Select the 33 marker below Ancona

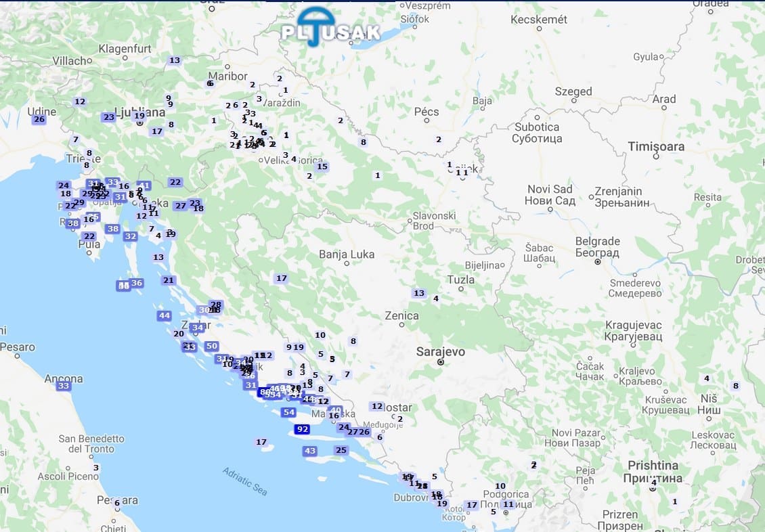tap(64, 386)
